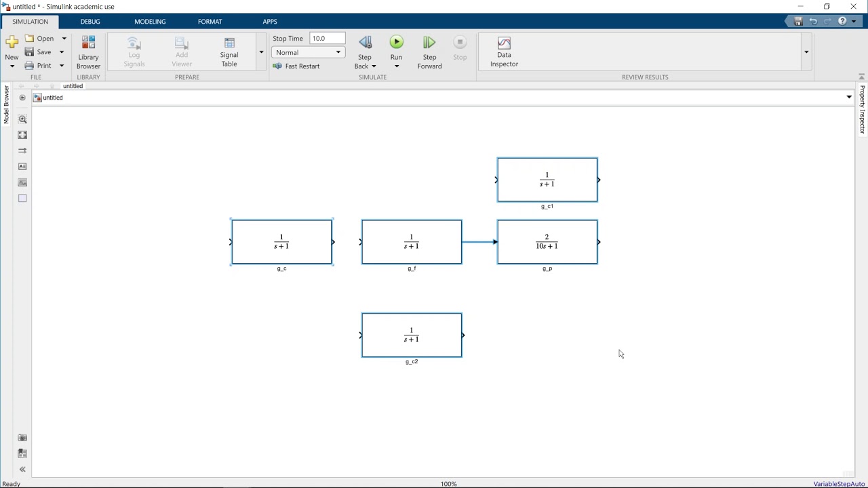Click Fit to View in canvas palette
The image size is (868, 488).
pos(22,135)
